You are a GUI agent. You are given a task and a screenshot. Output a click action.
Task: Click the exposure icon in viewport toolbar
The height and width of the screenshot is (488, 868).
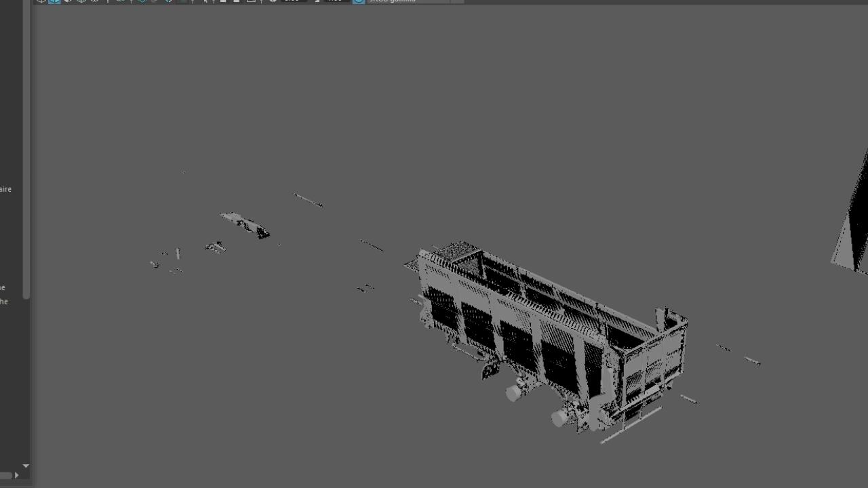[x=273, y=1]
